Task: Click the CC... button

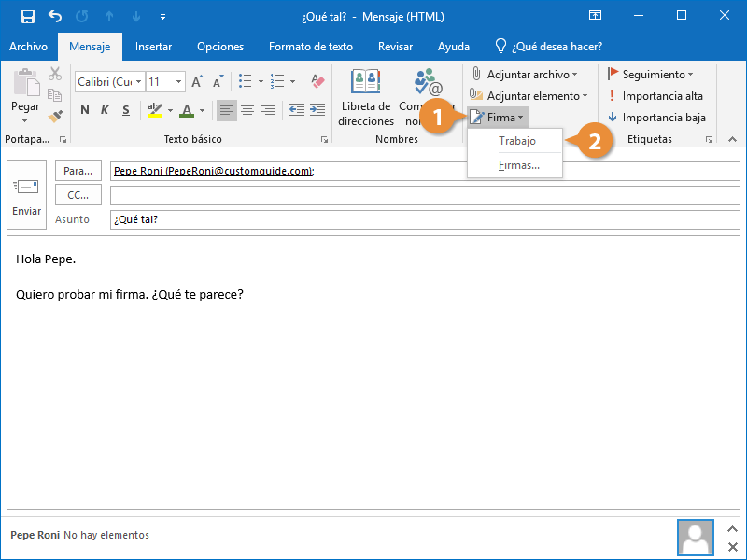Action: [79, 195]
